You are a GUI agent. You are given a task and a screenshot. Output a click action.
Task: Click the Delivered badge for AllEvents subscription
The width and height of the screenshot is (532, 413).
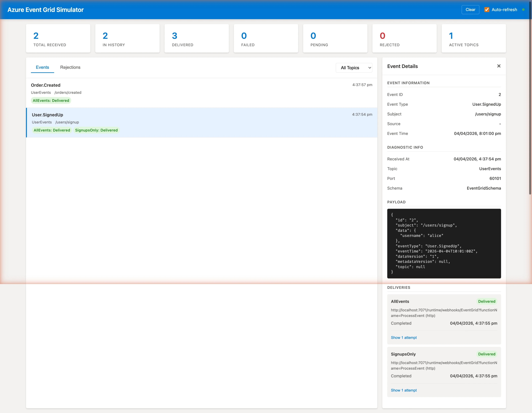click(x=487, y=301)
